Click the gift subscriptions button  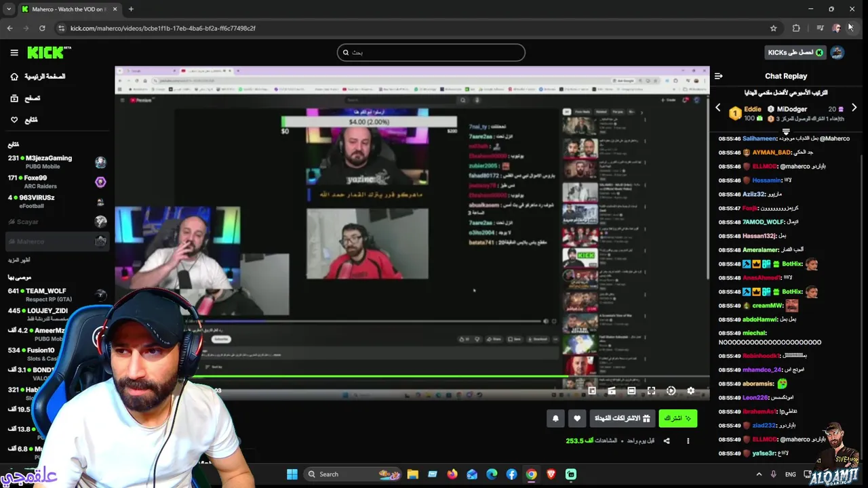coord(621,418)
